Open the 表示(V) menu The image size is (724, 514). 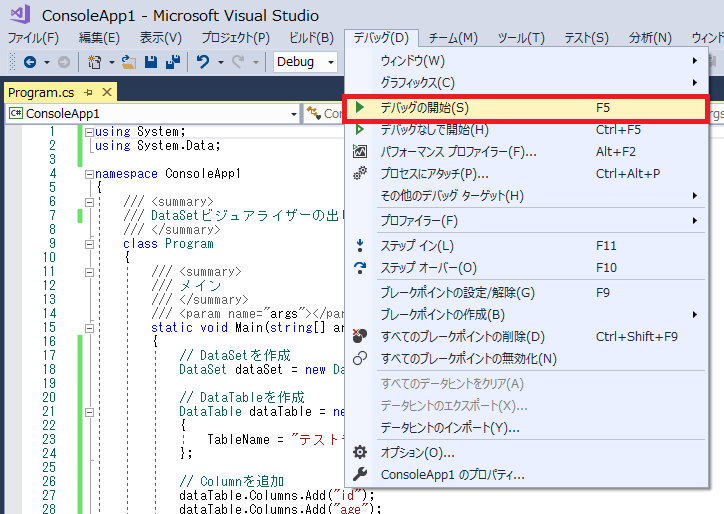coord(161,37)
